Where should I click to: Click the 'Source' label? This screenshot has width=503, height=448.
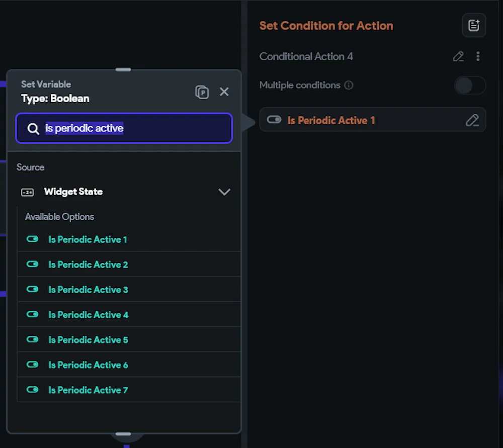[31, 167]
